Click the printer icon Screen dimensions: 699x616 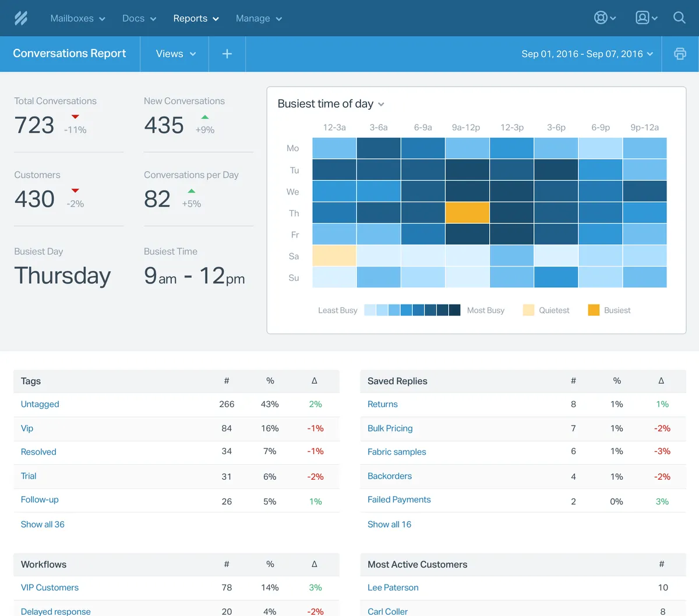680,54
